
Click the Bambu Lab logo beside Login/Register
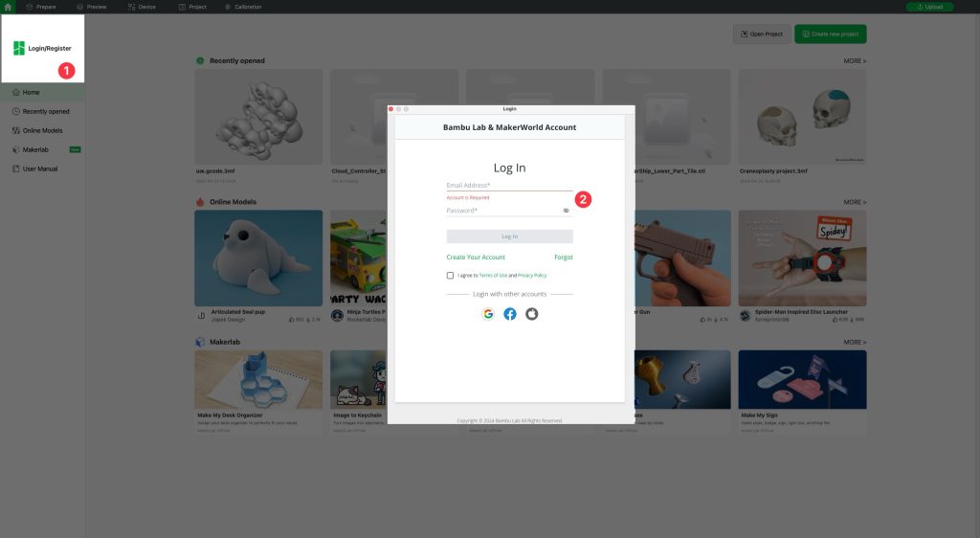[x=18, y=48]
